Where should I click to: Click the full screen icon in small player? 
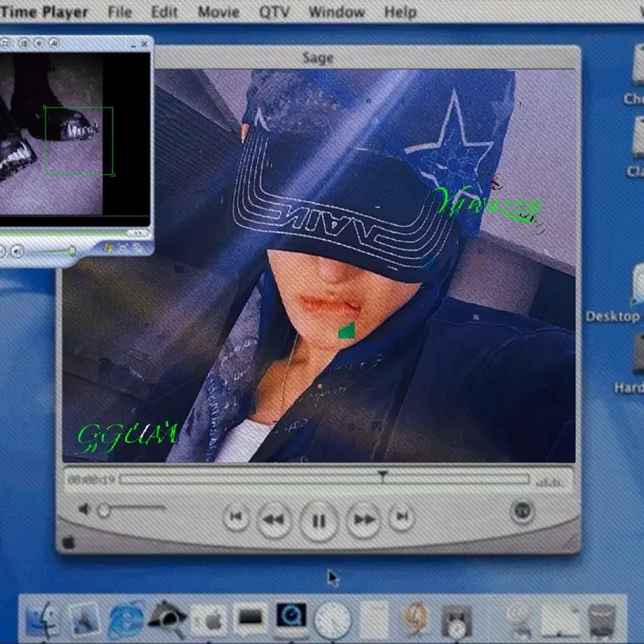123,248
